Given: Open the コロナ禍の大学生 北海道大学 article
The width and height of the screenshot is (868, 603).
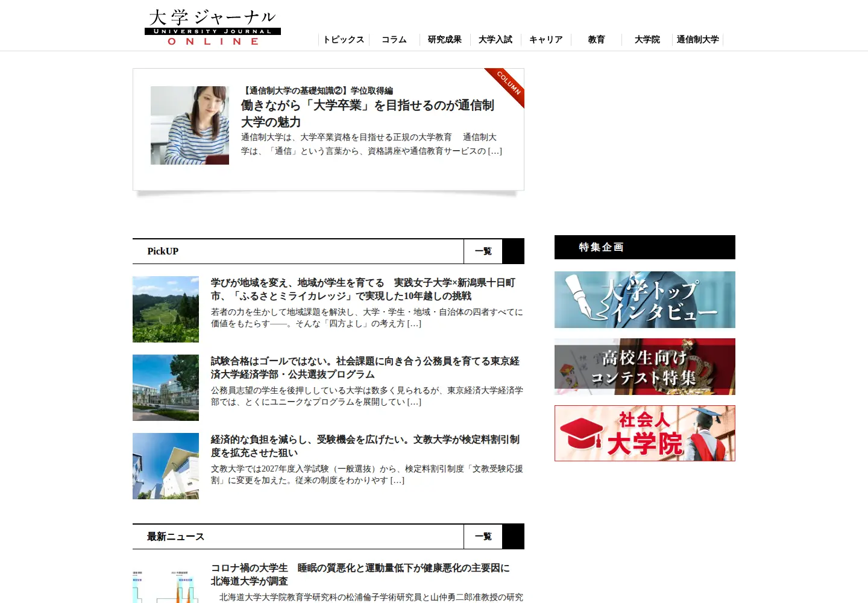Looking at the screenshot, I should (x=360, y=575).
